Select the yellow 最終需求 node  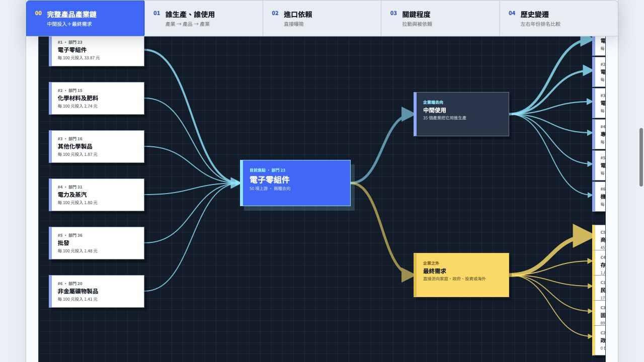coord(461,275)
